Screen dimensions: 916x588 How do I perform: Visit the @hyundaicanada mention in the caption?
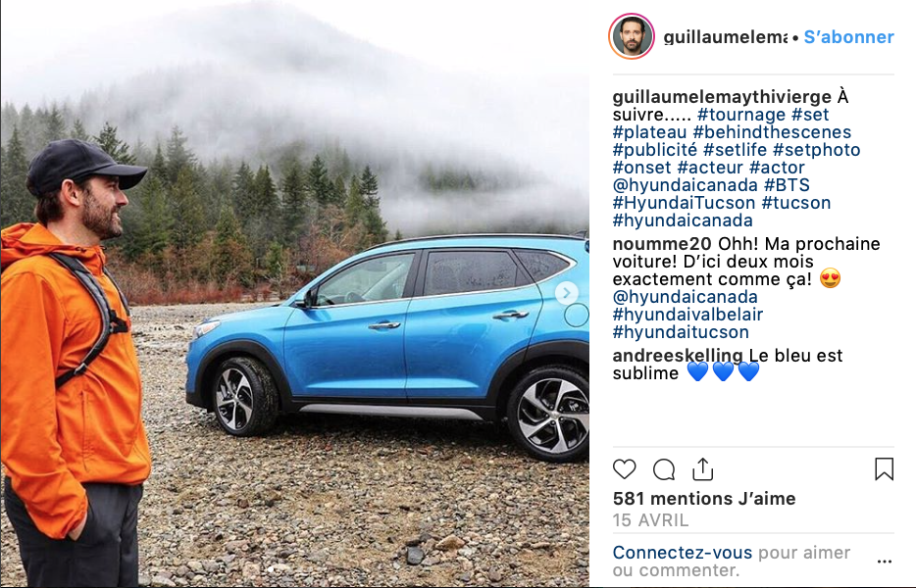click(x=685, y=185)
